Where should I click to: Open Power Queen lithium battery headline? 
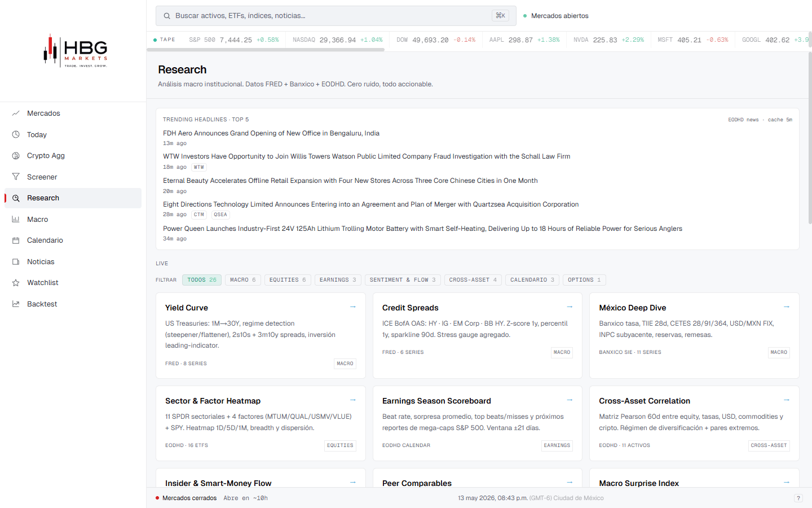point(422,229)
